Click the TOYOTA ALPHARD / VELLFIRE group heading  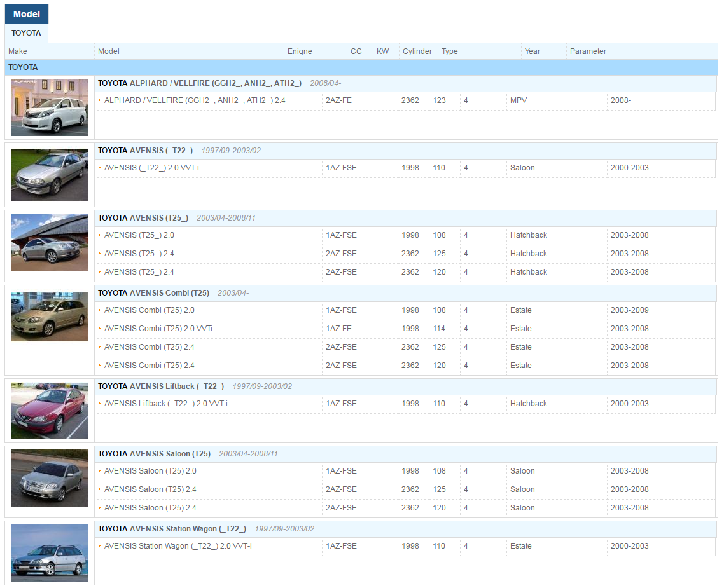pyautogui.click(x=200, y=83)
